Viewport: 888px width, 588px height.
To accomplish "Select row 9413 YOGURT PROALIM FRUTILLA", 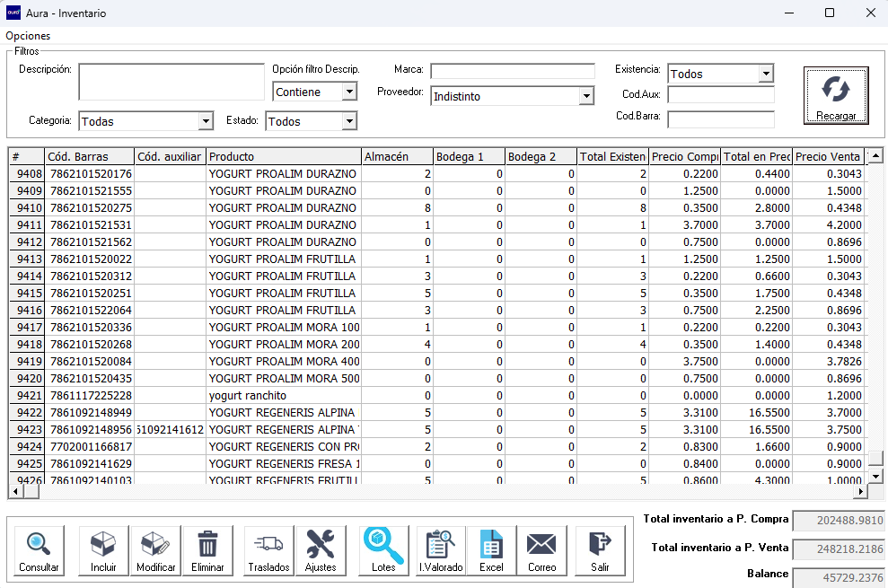I will click(x=436, y=259).
